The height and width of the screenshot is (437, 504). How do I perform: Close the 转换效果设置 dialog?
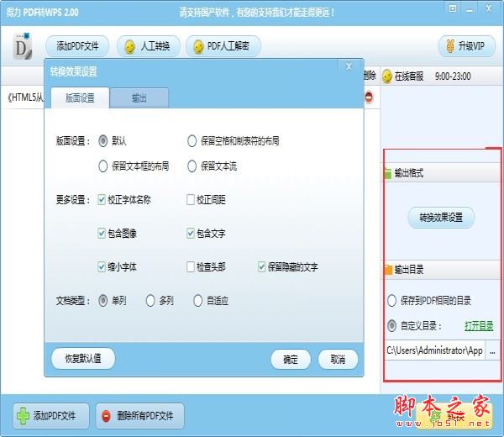[349, 66]
